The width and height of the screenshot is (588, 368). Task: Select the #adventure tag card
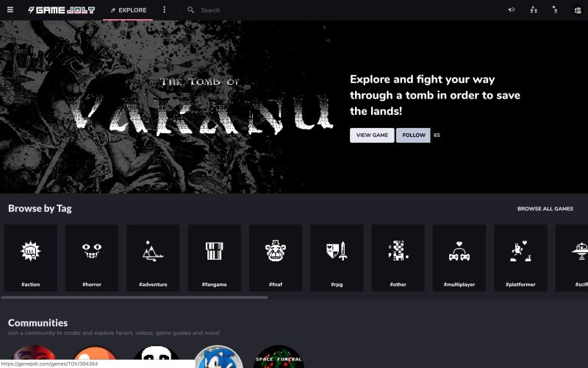153,258
